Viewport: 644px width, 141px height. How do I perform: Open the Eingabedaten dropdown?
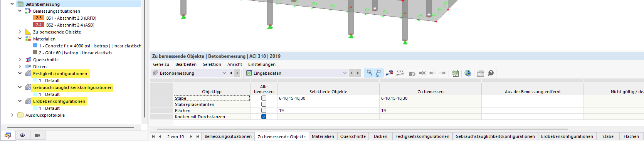345,73
